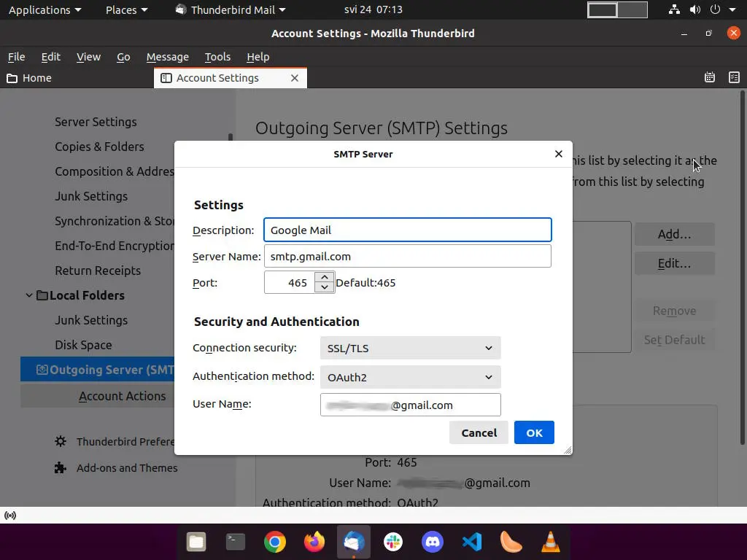Confirm the SMTP settings with OK
This screenshot has height=560, width=747.
pyautogui.click(x=534, y=432)
